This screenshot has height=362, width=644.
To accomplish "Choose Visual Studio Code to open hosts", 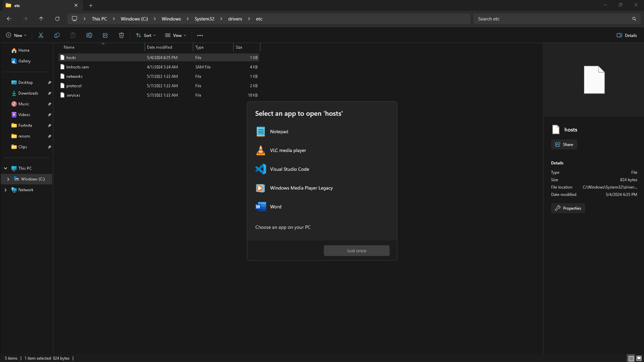I will 322,169.
